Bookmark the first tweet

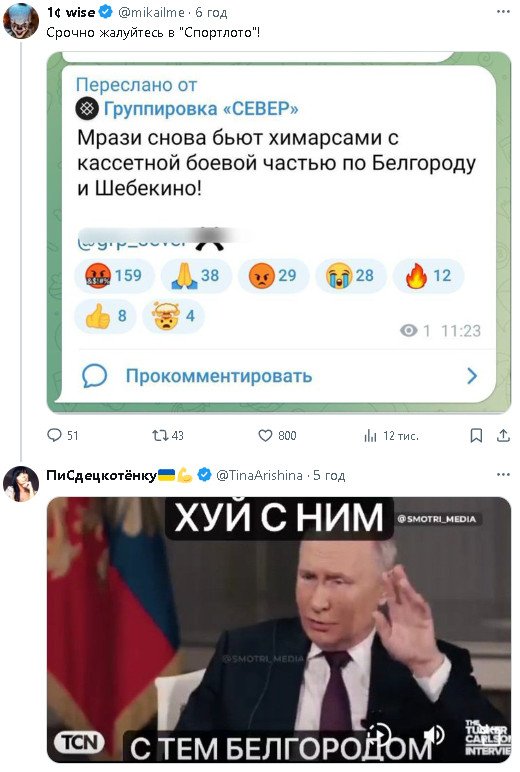point(476,435)
